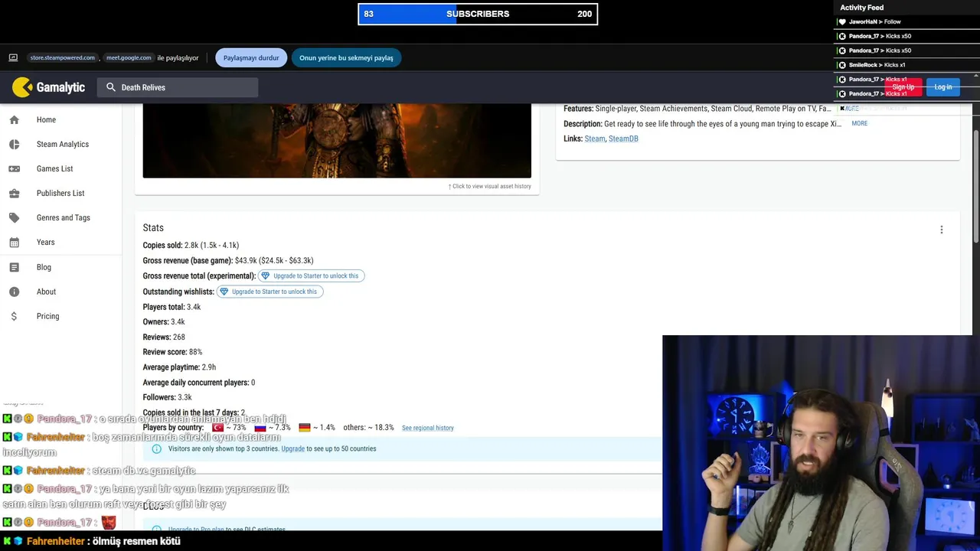
Task: Expand description with MORE link
Action: 859,123
